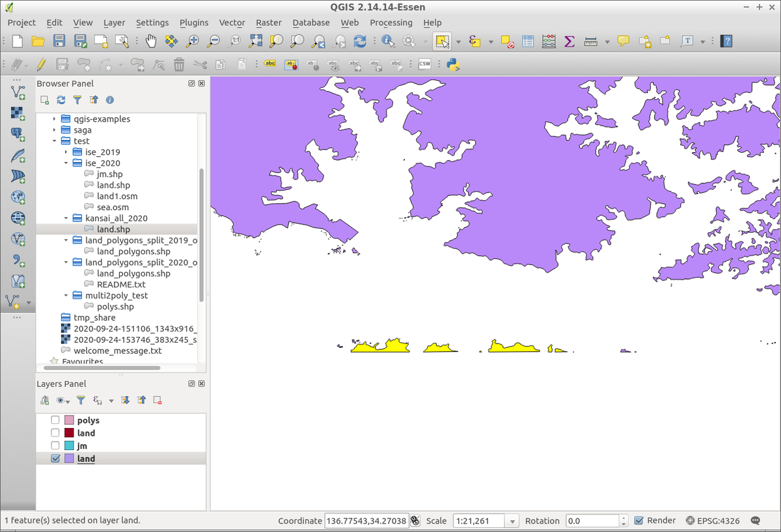This screenshot has width=781, height=532.
Task: Toggle visibility of the polys layer
Action: (55, 420)
